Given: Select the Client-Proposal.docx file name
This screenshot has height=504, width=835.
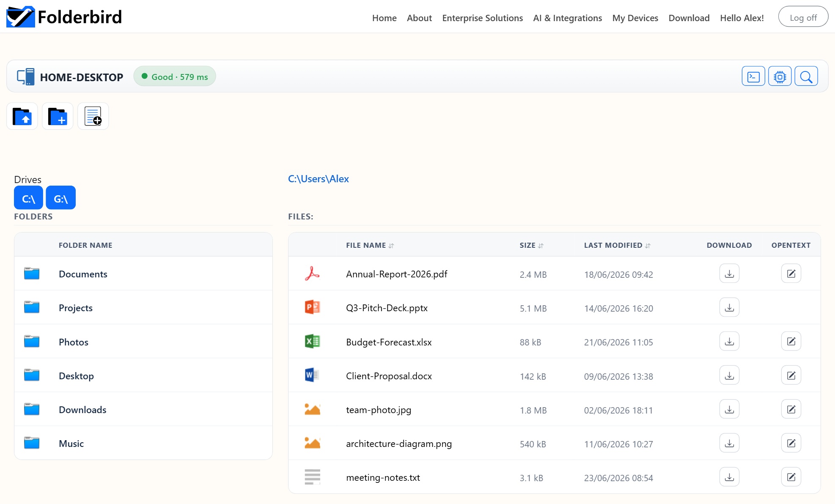Looking at the screenshot, I should pos(389,376).
